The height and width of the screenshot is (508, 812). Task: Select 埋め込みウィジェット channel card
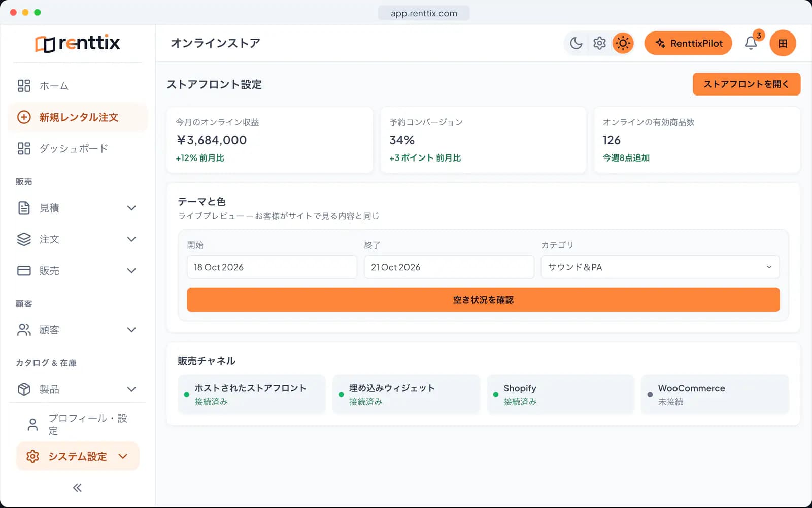tap(406, 394)
